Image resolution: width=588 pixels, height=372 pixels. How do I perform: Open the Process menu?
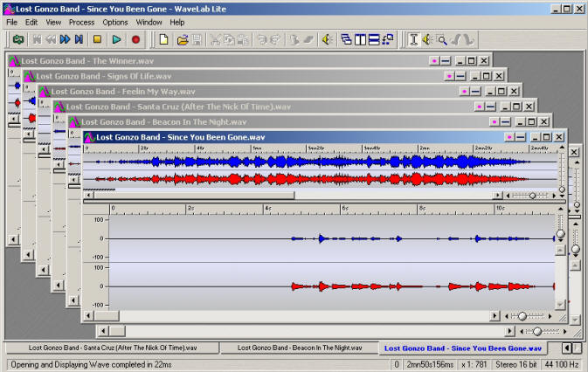pyautogui.click(x=81, y=23)
